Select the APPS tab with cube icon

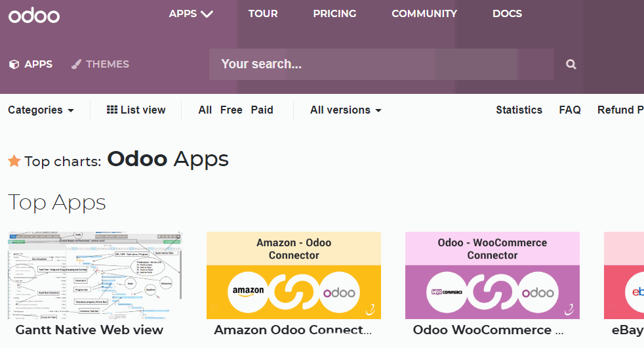31,64
